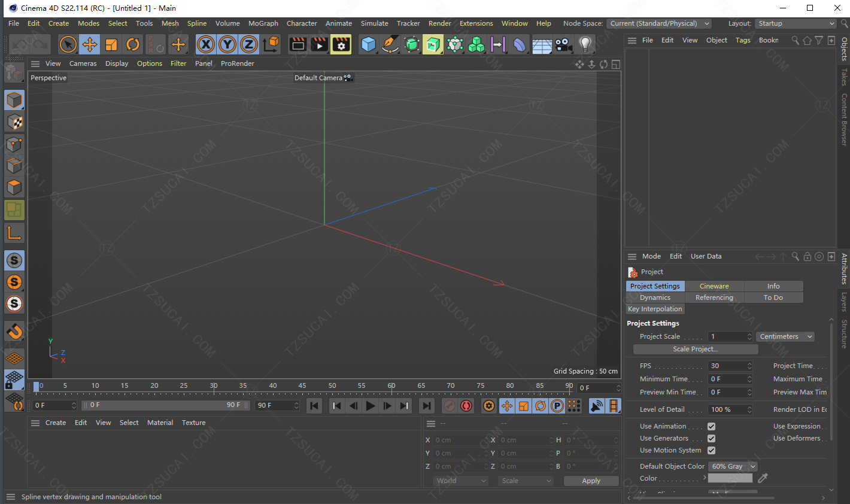Toggle Use Animation checkbox

click(711, 427)
